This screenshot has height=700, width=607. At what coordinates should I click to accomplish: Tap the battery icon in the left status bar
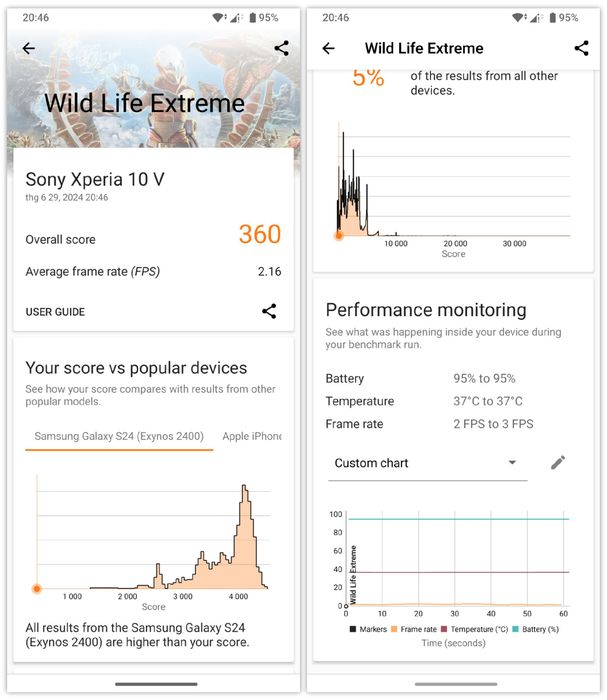click(253, 18)
